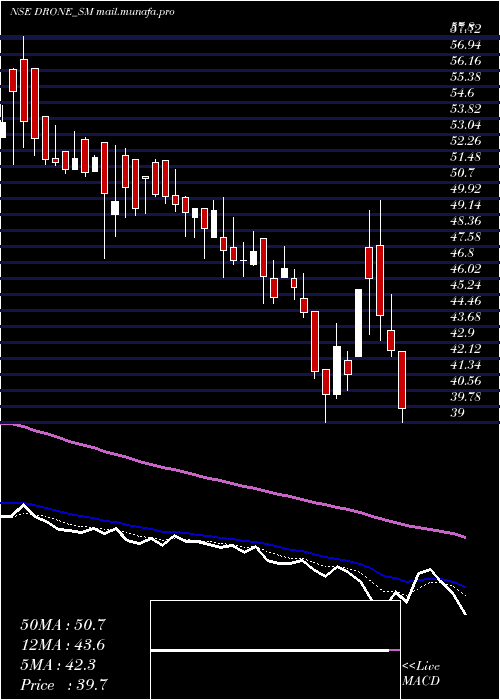Click the last red candlestick on the chart

click(402, 379)
